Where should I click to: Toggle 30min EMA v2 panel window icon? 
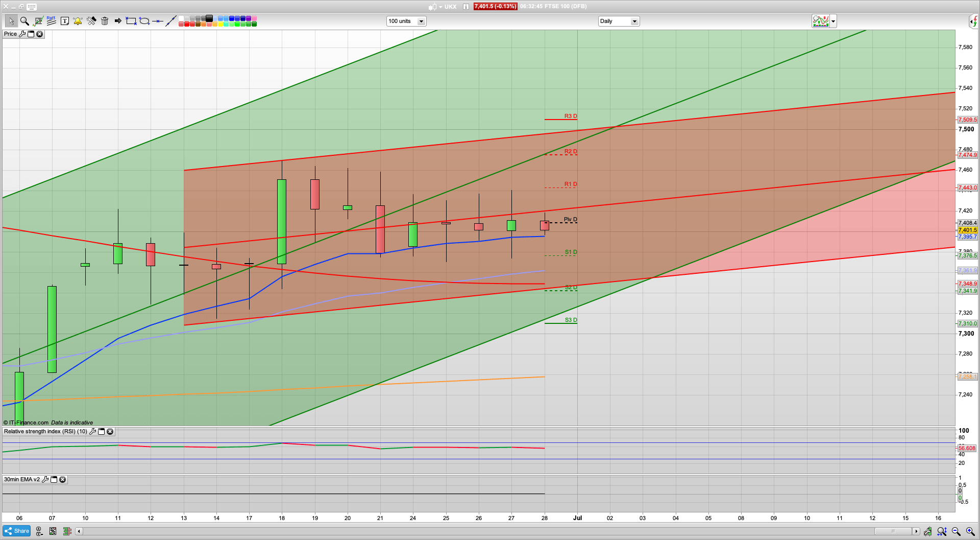54,479
